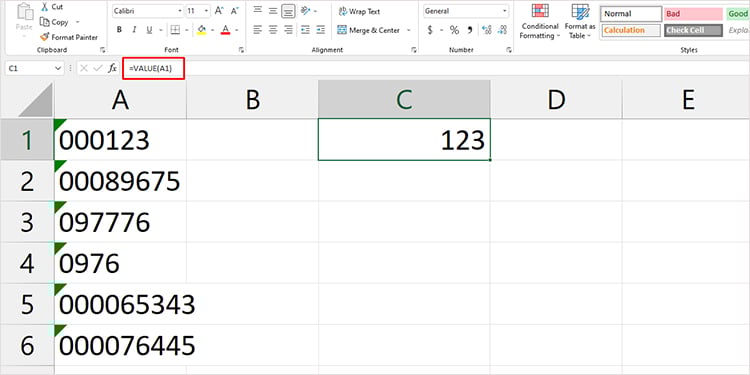Apply Accounting dollar number format
The height and width of the screenshot is (375, 750).
click(x=430, y=30)
